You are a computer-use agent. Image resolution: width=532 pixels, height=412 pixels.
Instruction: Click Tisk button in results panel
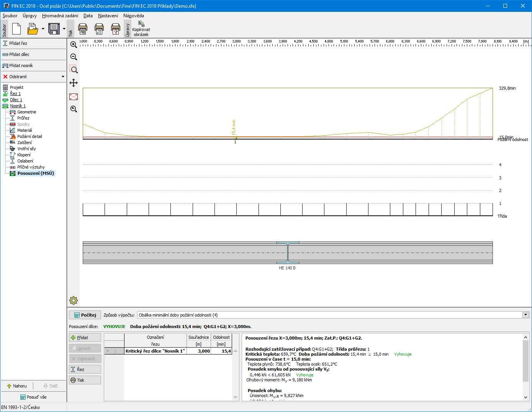pyautogui.click(x=85, y=380)
